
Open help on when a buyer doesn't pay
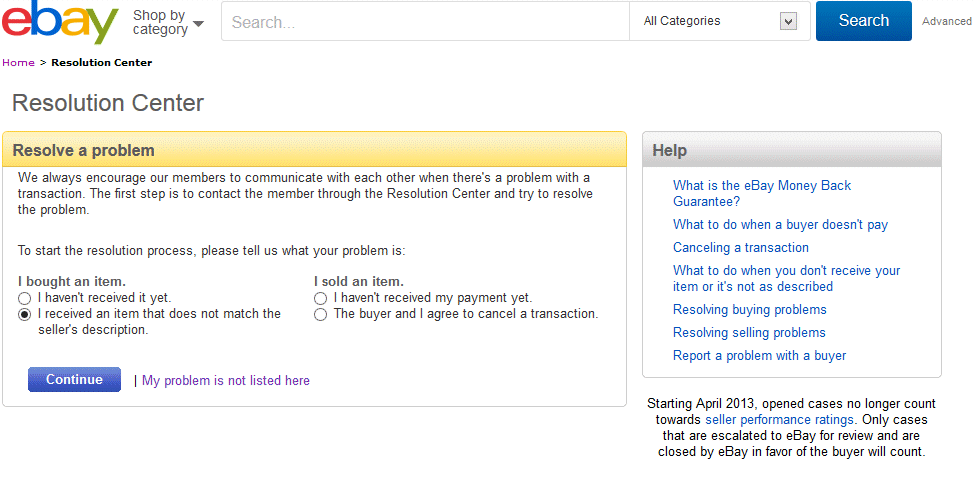pos(780,225)
